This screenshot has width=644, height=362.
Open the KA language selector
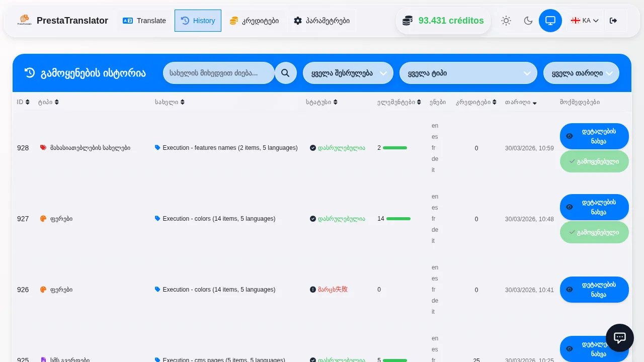click(x=584, y=21)
